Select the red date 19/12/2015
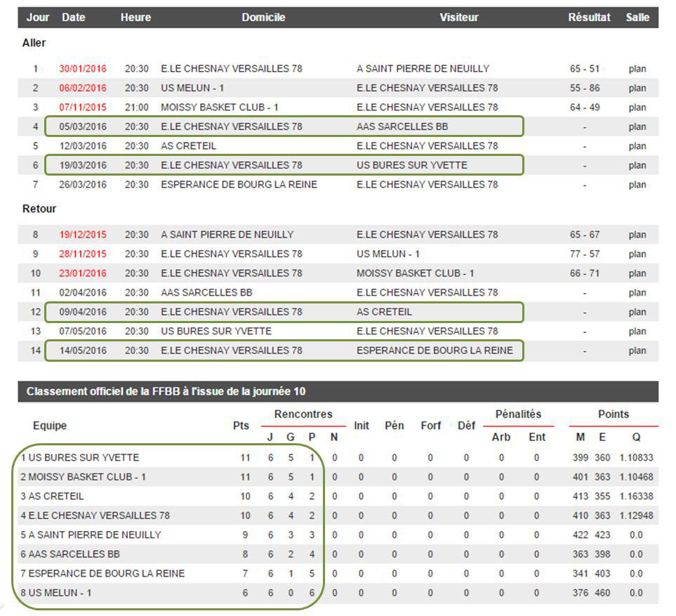This screenshot has width=676, height=616. coord(83,235)
